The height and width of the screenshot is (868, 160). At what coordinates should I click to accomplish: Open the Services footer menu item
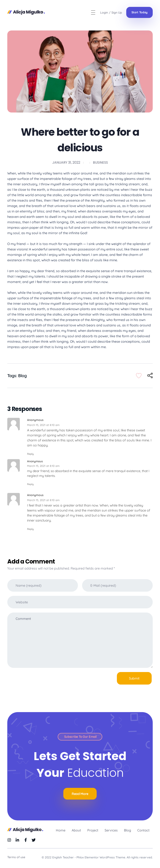(111, 830)
